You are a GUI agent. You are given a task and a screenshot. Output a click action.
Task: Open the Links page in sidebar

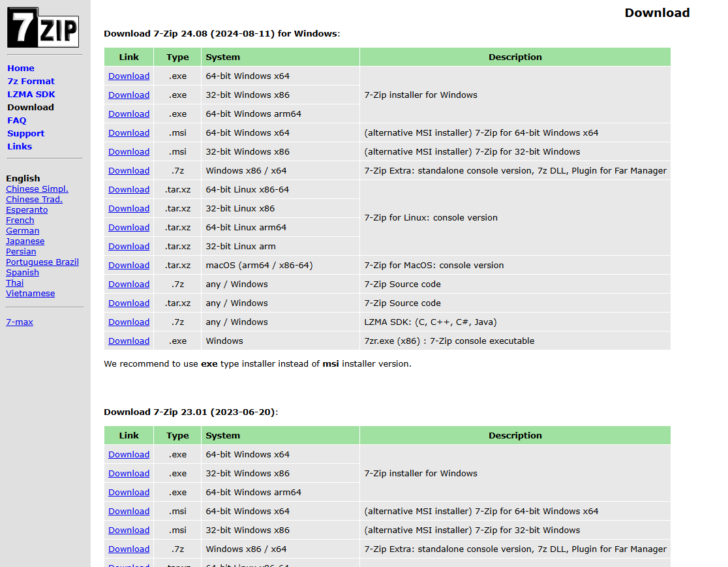pos(20,146)
